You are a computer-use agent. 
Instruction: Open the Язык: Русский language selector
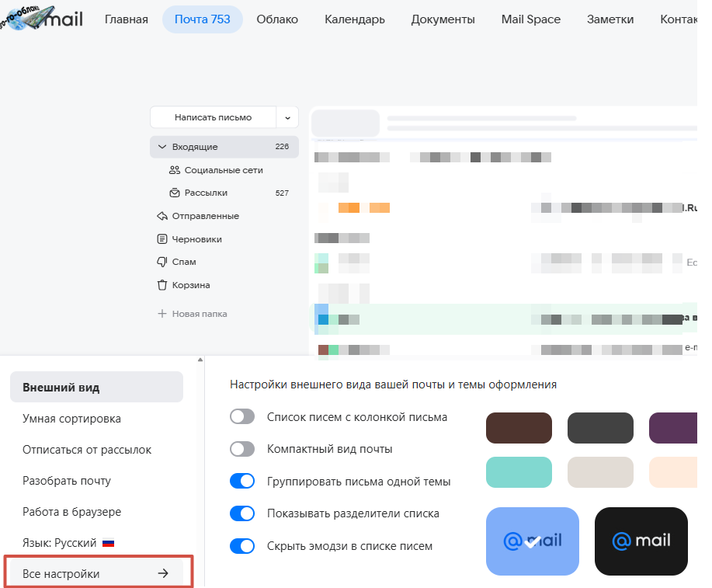click(68, 542)
